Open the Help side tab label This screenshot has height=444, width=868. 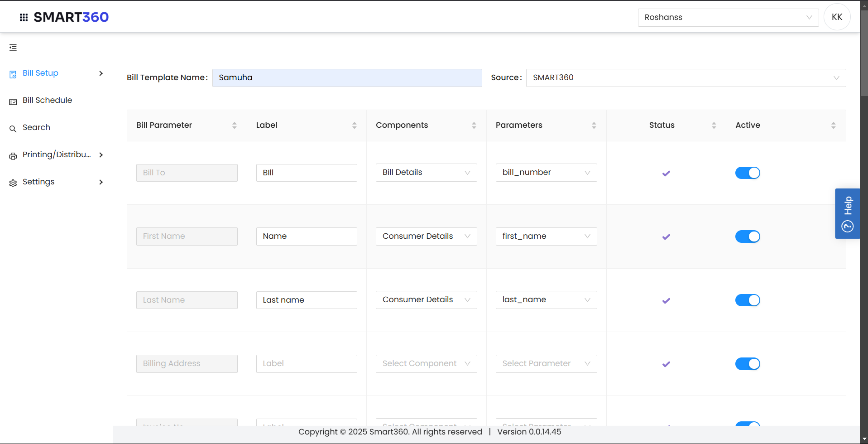point(848,206)
